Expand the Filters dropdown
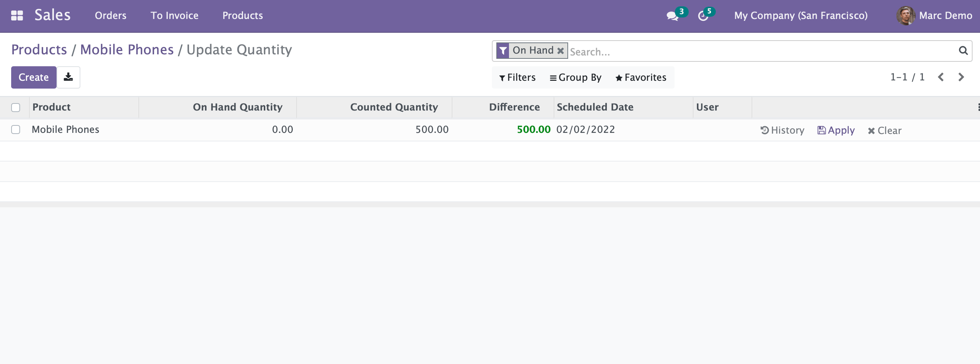The height and width of the screenshot is (364, 980). (518, 78)
